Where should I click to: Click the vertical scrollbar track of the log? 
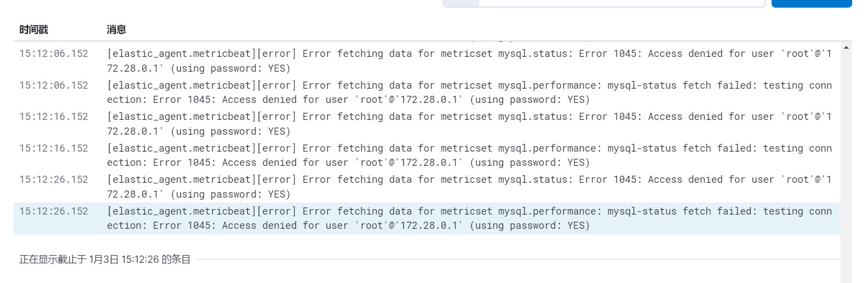(x=846, y=164)
